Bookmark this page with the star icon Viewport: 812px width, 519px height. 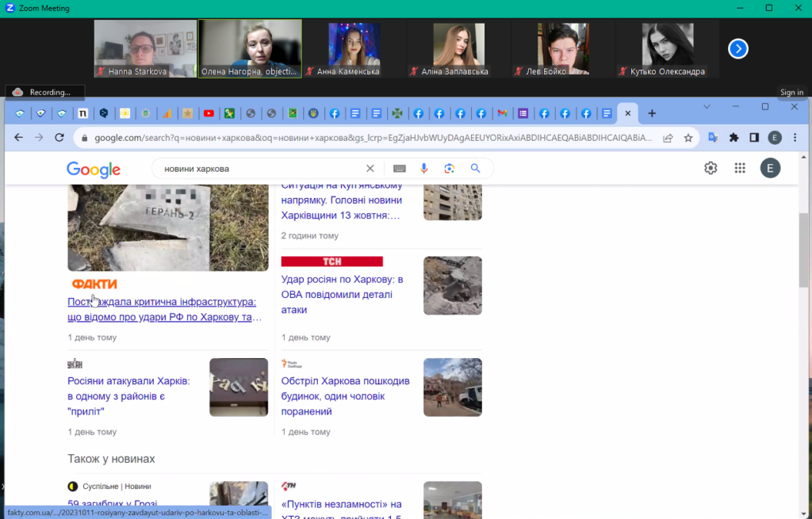pyautogui.click(x=688, y=138)
